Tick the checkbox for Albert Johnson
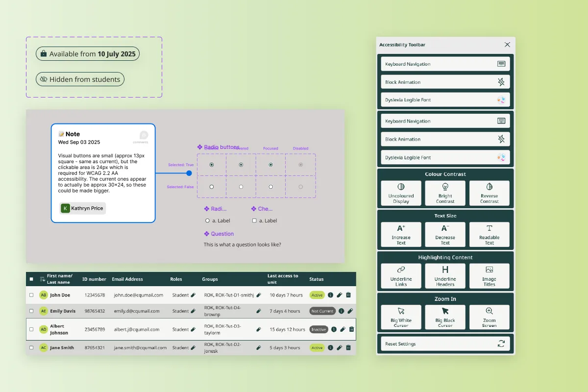The width and height of the screenshot is (588, 392). pos(31,329)
